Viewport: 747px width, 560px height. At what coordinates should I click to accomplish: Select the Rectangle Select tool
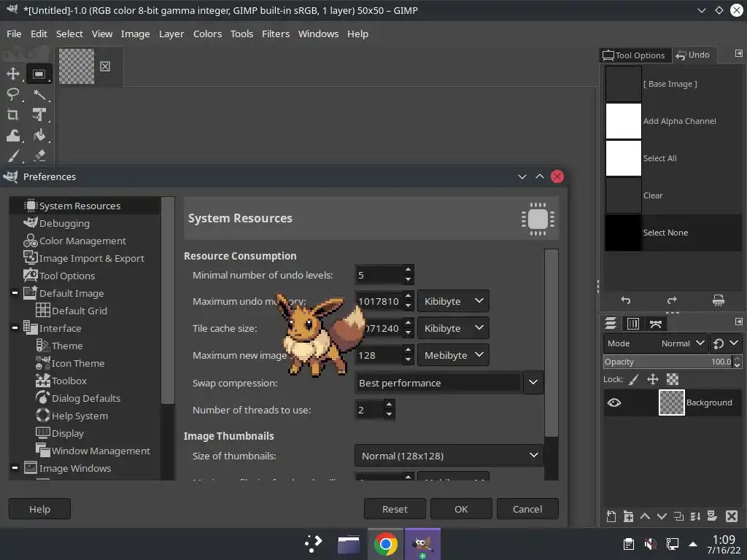point(39,74)
